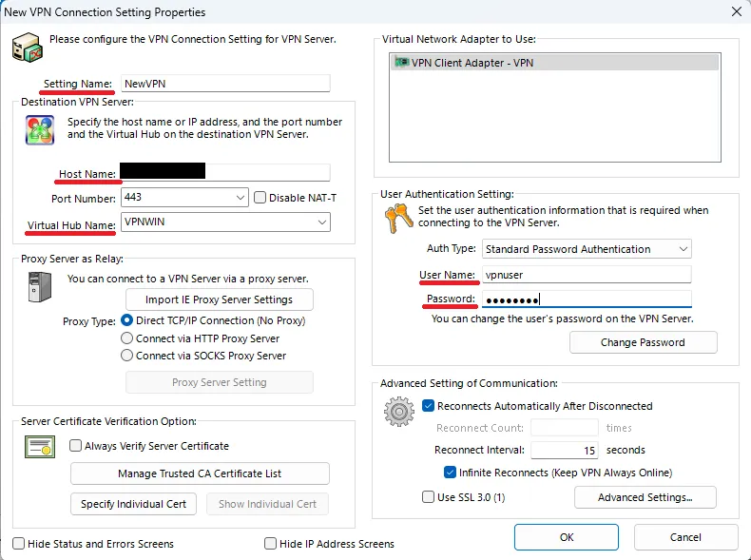Check Hide IP Address Screens

270,543
